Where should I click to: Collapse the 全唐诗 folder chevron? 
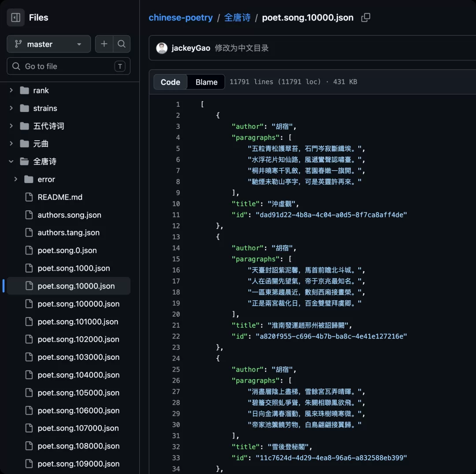tap(11, 161)
